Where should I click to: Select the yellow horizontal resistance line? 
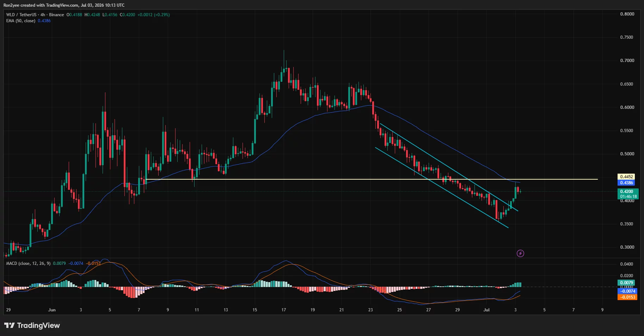372,179
